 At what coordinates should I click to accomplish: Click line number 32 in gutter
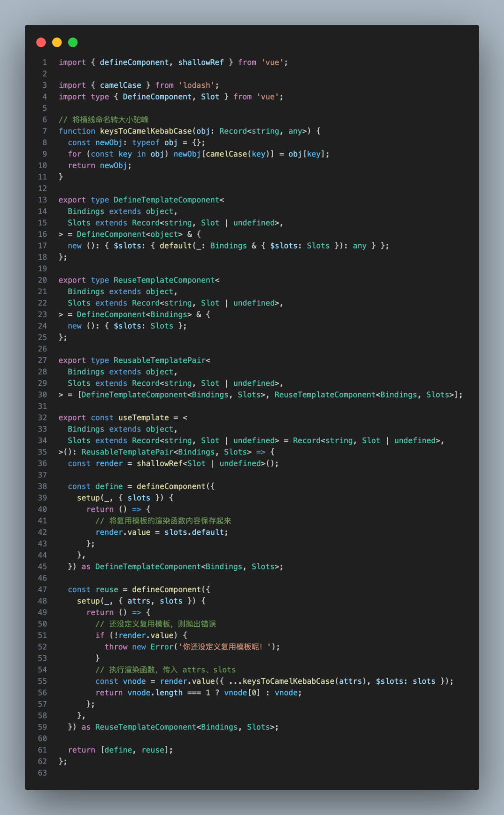pos(42,418)
